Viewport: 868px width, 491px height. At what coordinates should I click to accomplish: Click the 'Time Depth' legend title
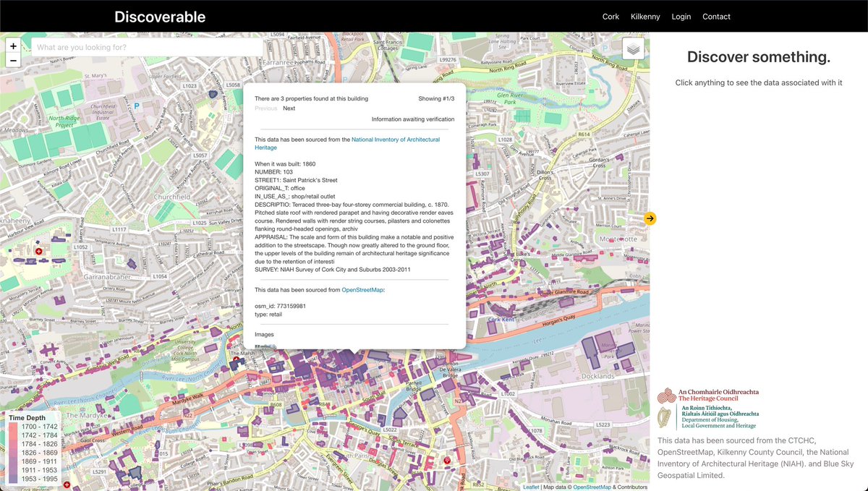(27, 418)
